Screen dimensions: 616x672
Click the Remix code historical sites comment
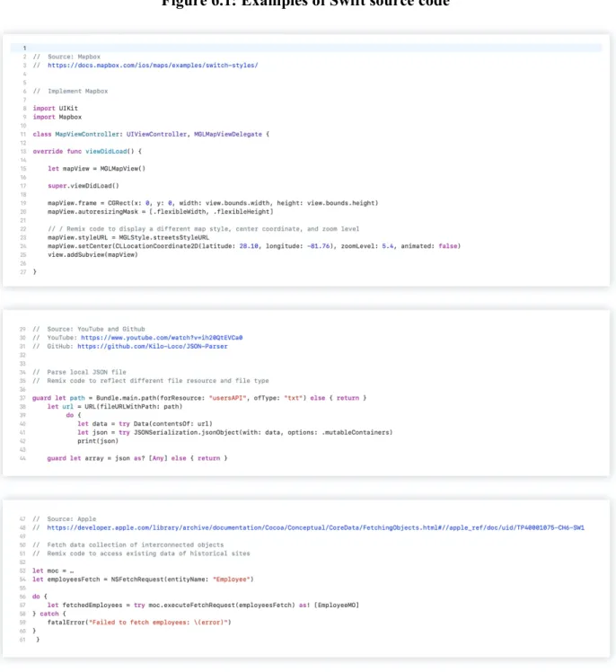pyautogui.click(x=141, y=553)
